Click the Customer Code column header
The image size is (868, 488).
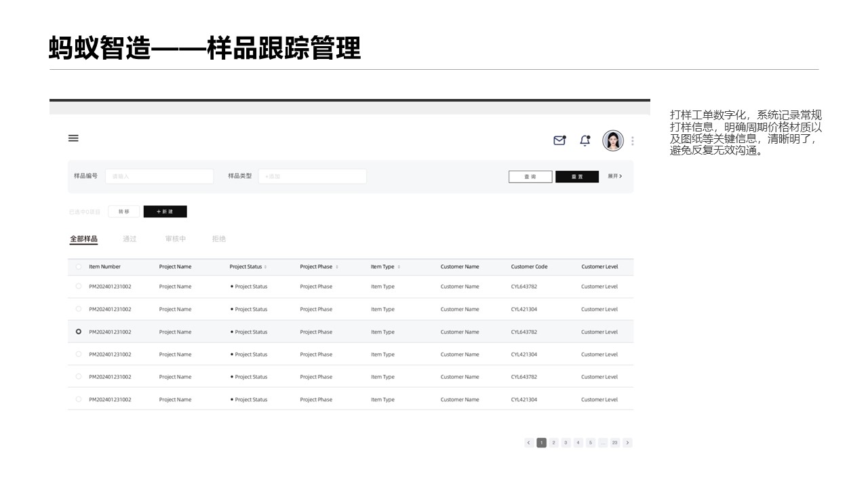[529, 267]
